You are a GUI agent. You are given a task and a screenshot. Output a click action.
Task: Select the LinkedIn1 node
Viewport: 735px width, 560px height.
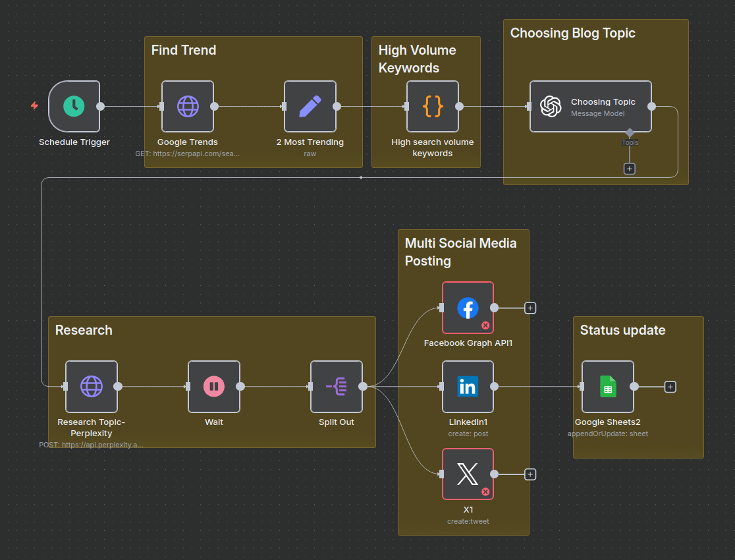468,386
